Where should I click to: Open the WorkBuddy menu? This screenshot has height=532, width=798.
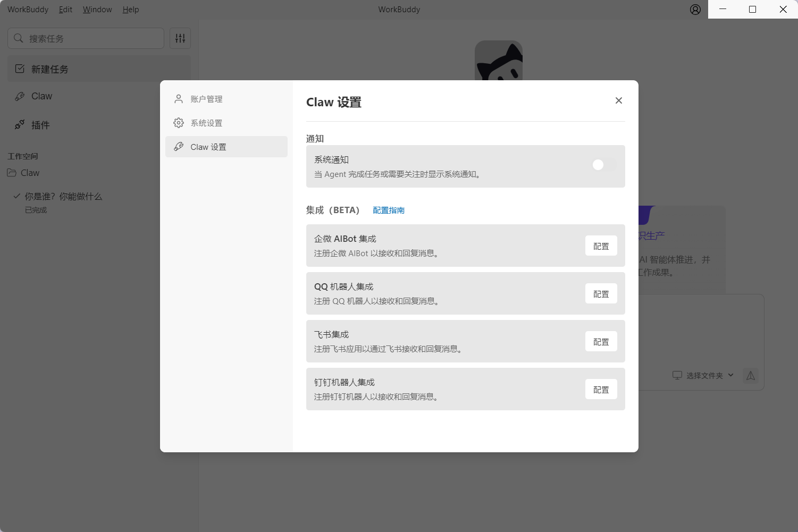(x=28, y=10)
